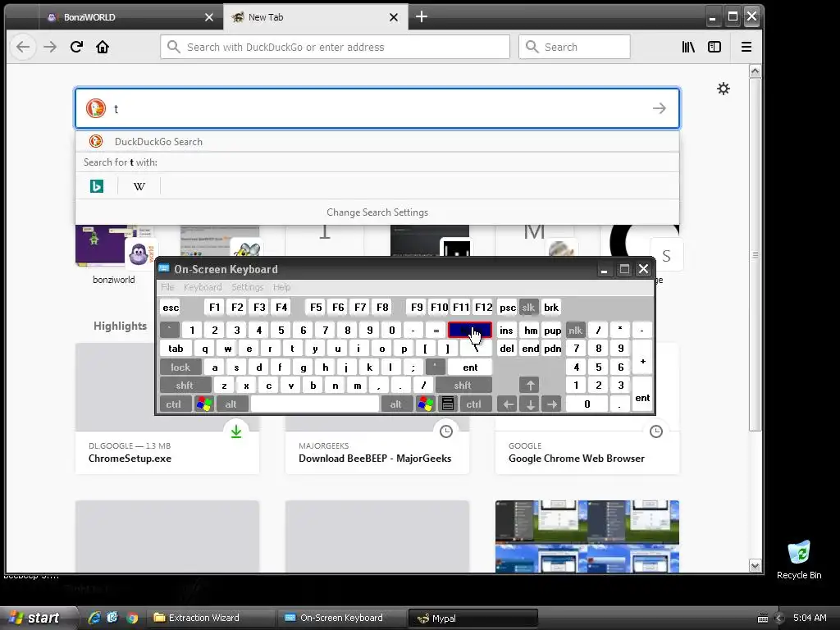Screen dimensions: 840x630
Task: Open the Library bookmarks icon
Action: [688, 47]
